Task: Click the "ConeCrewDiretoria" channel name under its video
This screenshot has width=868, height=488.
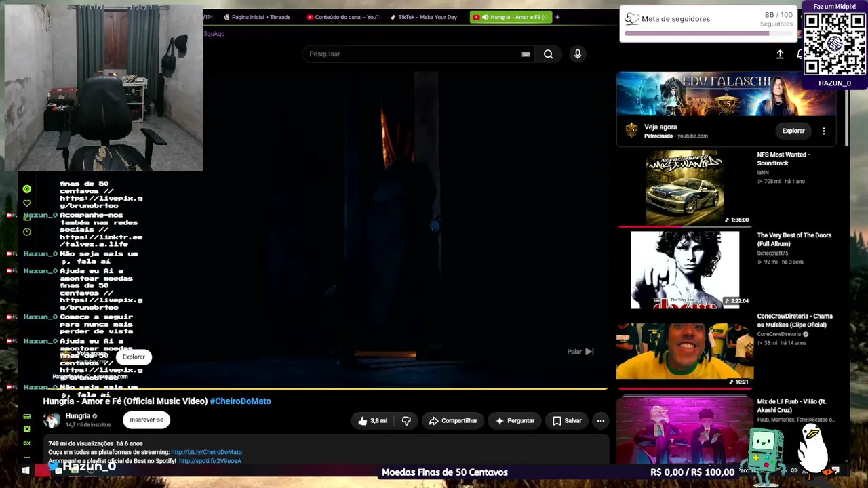Action: point(779,334)
